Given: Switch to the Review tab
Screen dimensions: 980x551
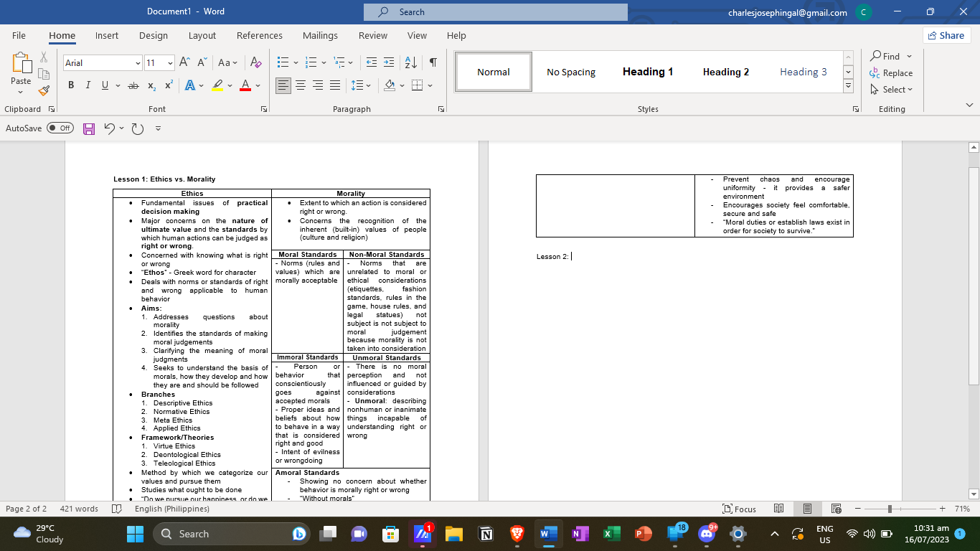Looking at the screenshot, I should tap(373, 35).
